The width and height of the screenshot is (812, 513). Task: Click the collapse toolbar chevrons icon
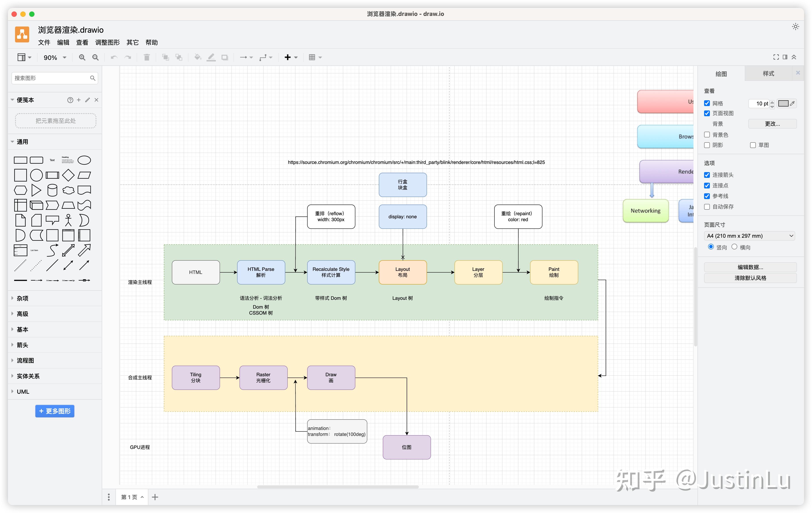point(794,57)
